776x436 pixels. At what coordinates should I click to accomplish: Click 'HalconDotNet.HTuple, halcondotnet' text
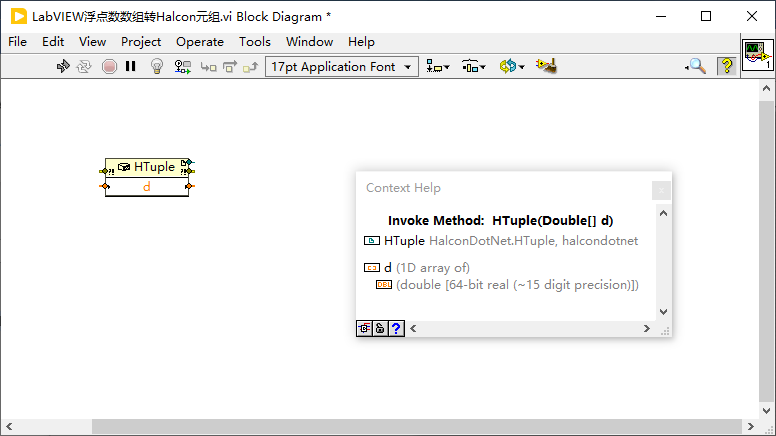coord(534,241)
